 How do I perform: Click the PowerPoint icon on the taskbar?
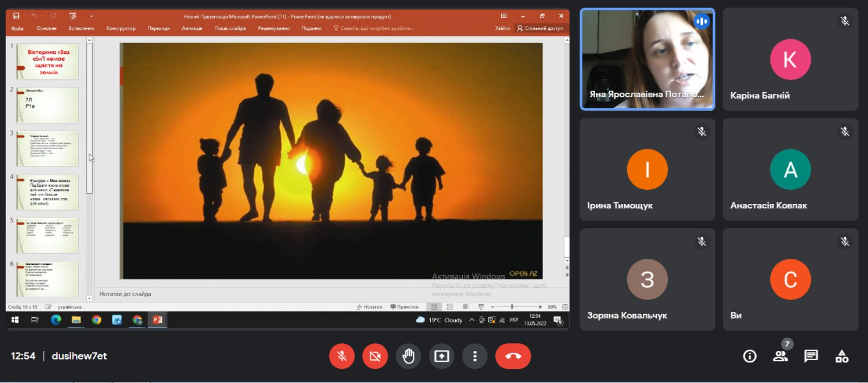tap(157, 320)
